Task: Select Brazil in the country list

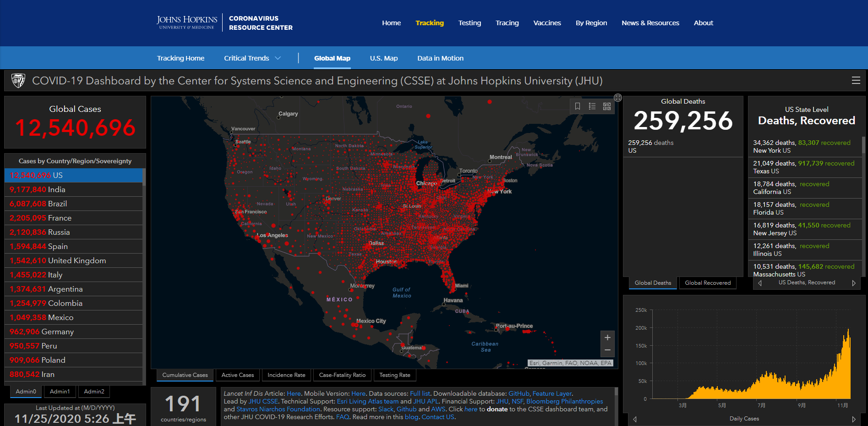Action: point(73,204)
